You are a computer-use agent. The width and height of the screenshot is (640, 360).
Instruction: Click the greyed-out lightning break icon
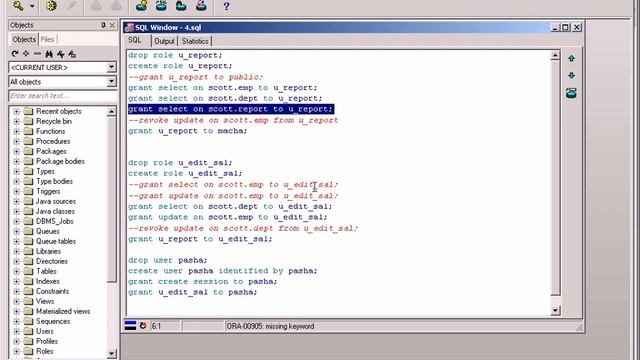71,6
